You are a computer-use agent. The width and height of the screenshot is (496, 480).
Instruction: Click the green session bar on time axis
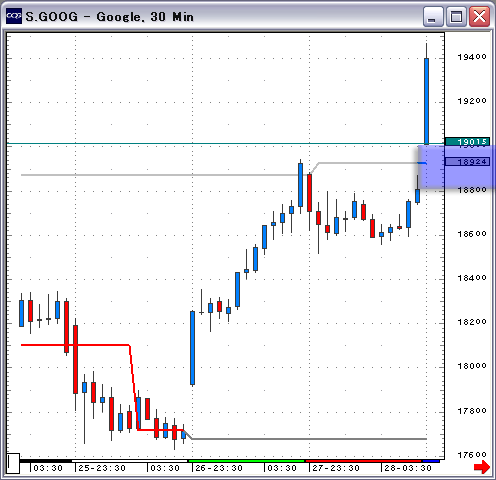coord(246,461)
